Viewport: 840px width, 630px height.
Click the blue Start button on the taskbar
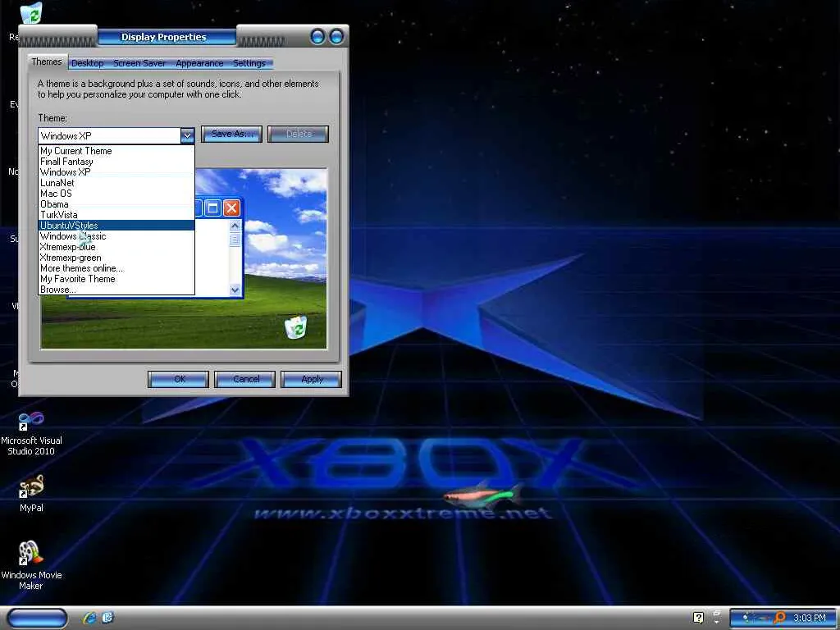pyautogui.click(x=38, y=619)
